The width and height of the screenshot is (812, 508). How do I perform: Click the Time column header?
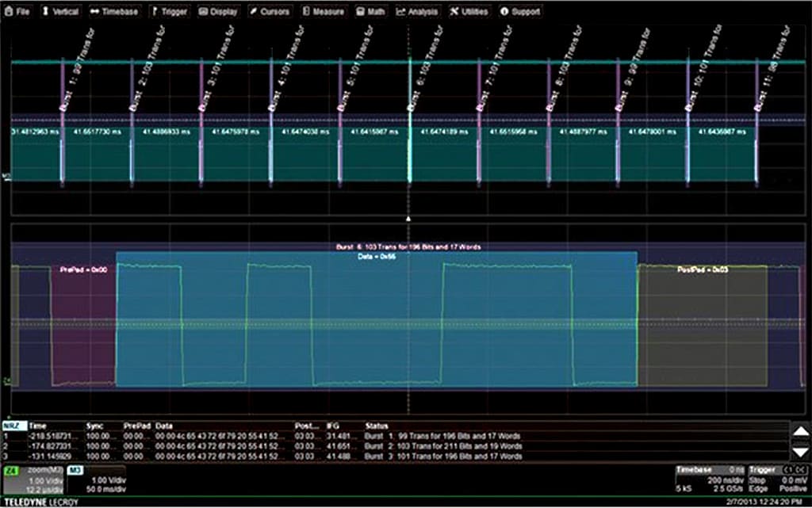pos(38,426)
